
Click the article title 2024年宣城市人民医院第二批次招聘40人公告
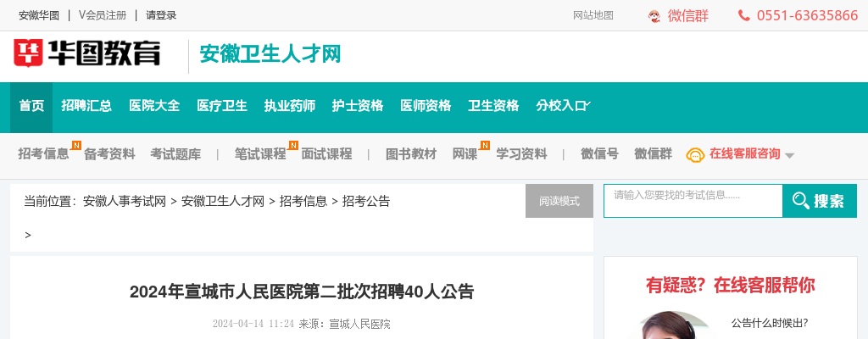pyautogui.click(x=302, y=292)
